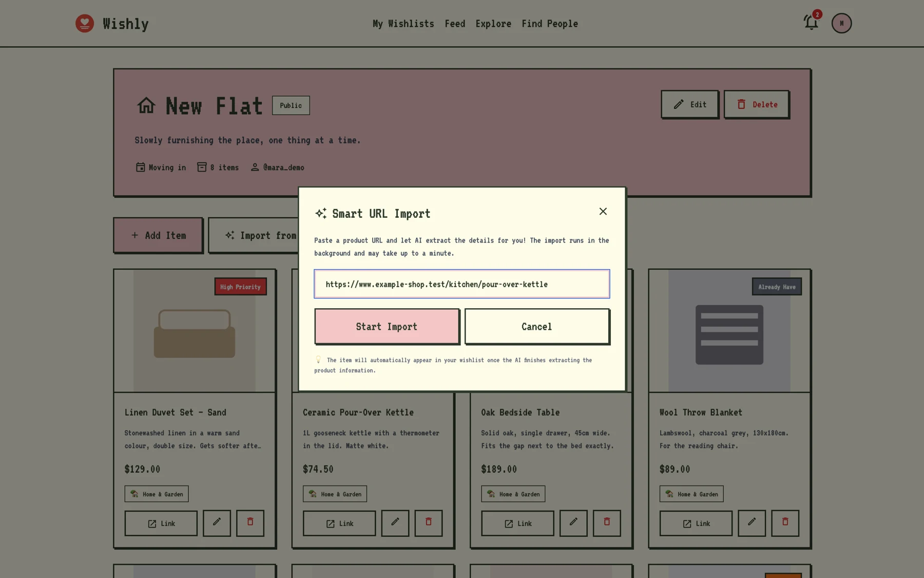This screenshot has height=578, width=924.
Task: Click the Wishly brand name
Action: 125,24
